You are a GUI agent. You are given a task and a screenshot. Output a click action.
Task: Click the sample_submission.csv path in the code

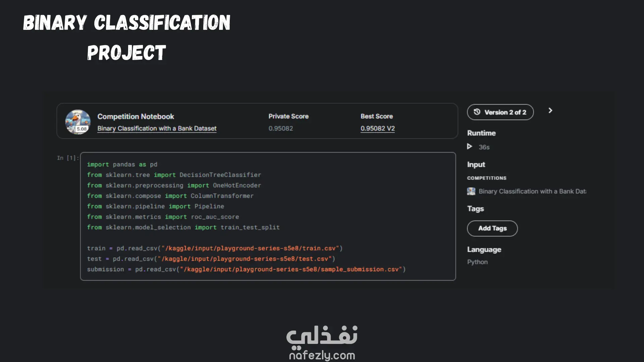(x=359, y=269)
